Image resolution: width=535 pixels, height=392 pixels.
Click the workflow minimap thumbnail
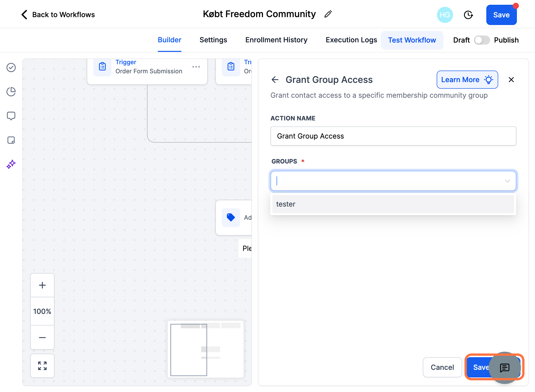pyautogui.click(x=205, y=349)
